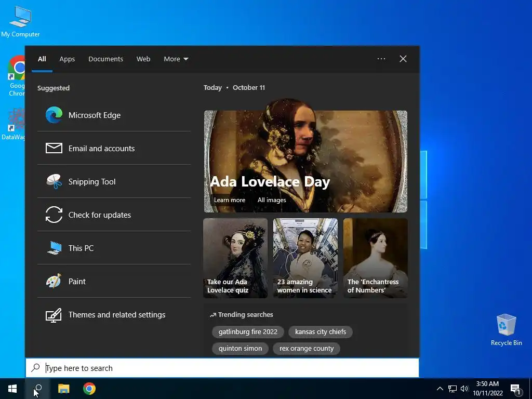Click the Snipping Tool text label
The height and width of the screenshot is (399, 532).
[92, 181]
